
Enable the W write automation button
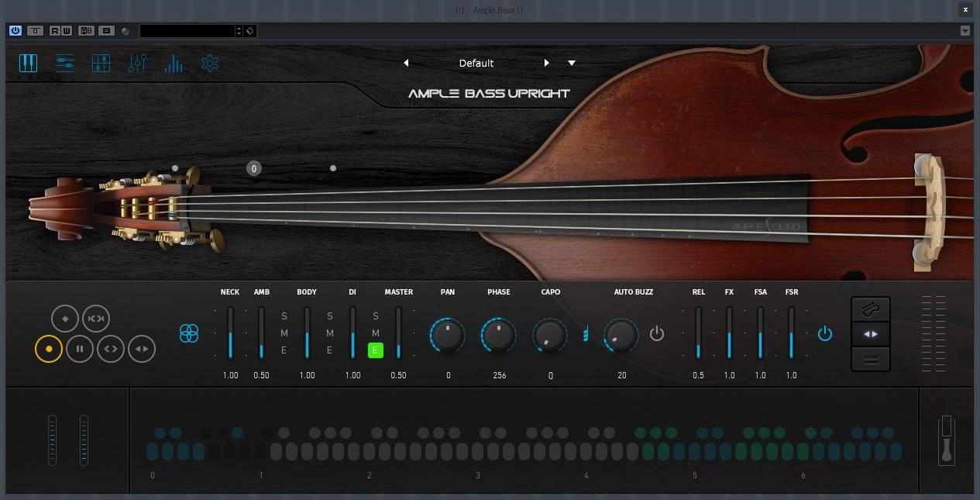click(x=67, y=30)
